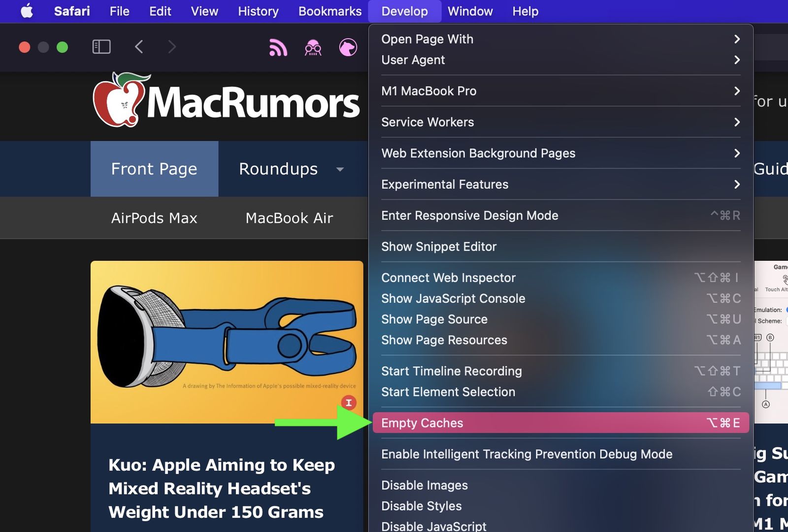Click the round pink animal-head extension icon
The image size is (788, 532).
pos(348,47)
